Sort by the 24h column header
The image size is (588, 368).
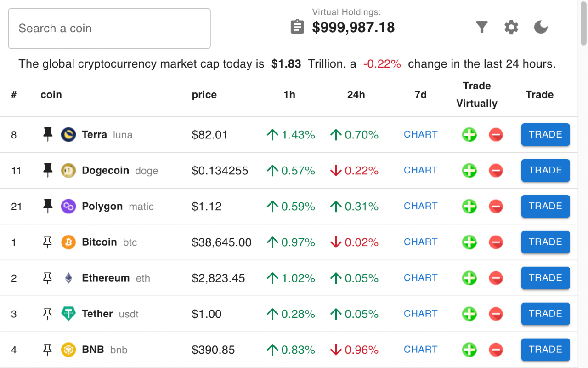[356, 95]
